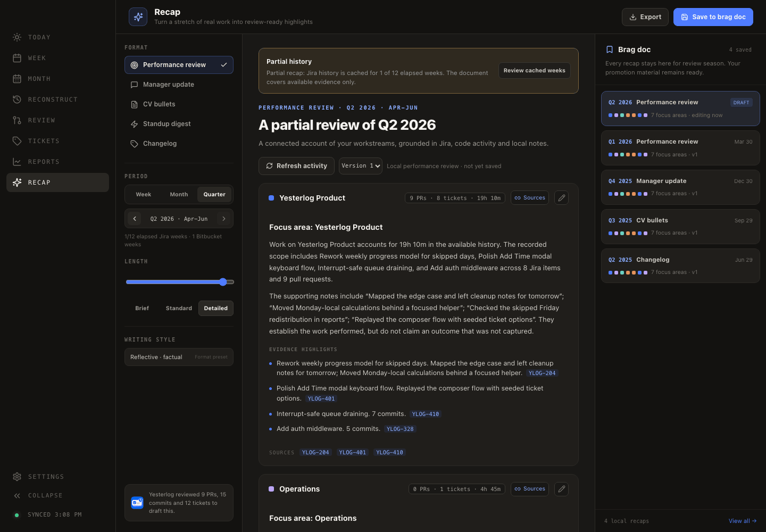Select CV bullets format
The height and width of the screenshot is (532, 766).
coord(179,104)
